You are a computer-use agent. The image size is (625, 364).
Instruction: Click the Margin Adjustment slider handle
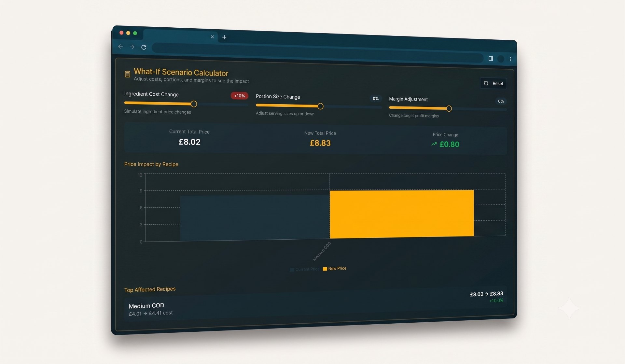tap(449, 108)
